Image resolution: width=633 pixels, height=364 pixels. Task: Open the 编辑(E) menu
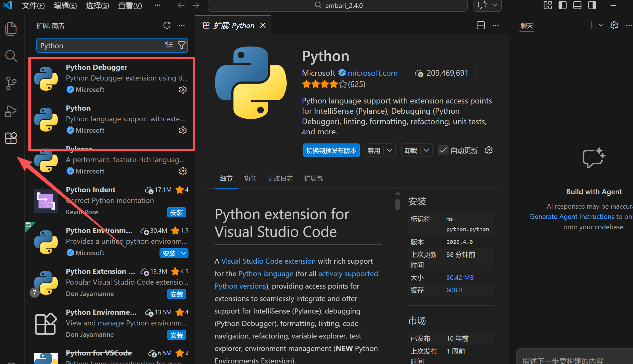coord(65,5)
